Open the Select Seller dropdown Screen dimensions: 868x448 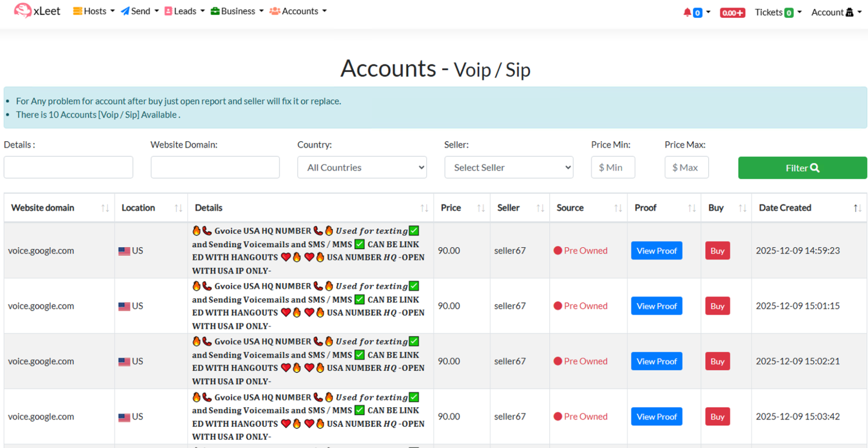tap(509, 167)
